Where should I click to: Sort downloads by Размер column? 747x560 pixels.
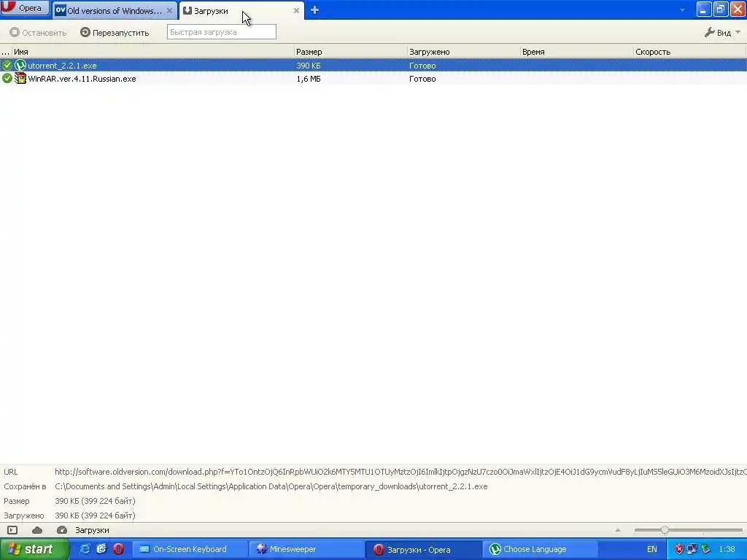[350, 52]
